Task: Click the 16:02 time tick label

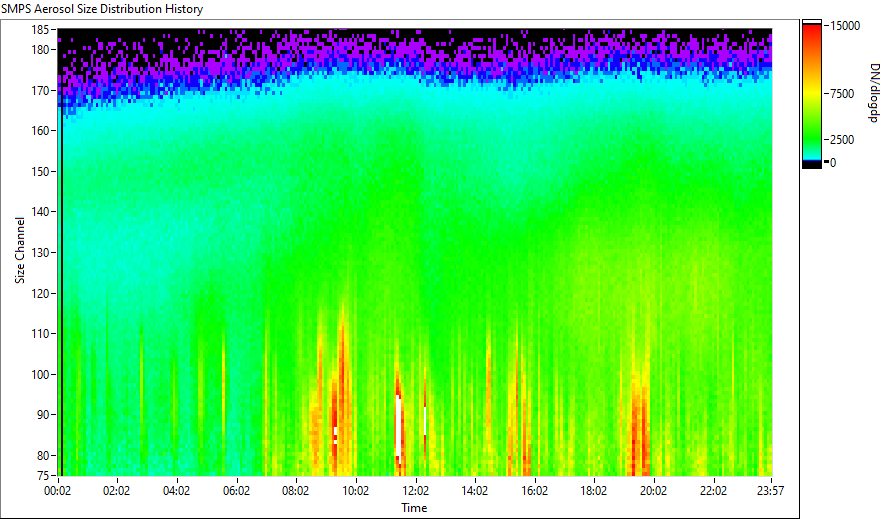Action: (x=534, y=491)
